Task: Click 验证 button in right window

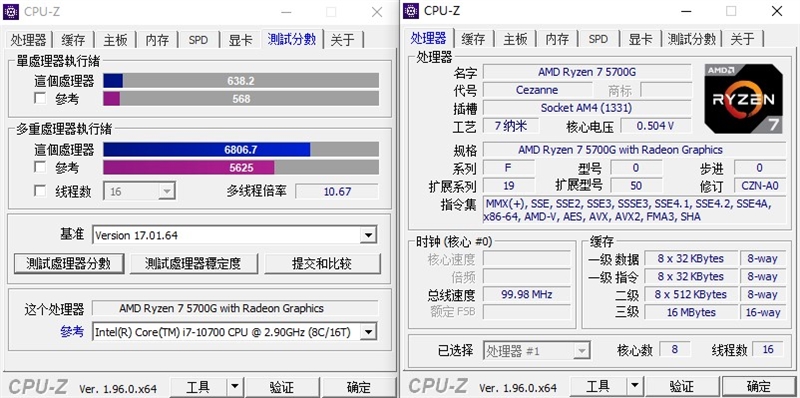Action: tap(682, 387)
